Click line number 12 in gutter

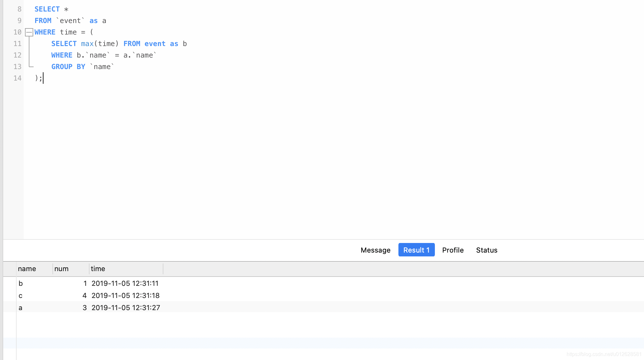(x=17, y=55)
